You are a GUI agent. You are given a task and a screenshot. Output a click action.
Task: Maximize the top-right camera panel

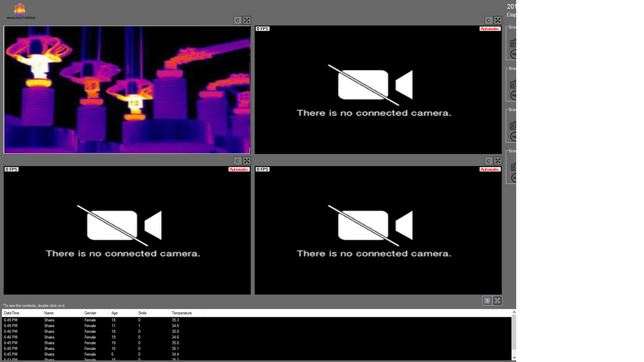click(x=498, y=21)
